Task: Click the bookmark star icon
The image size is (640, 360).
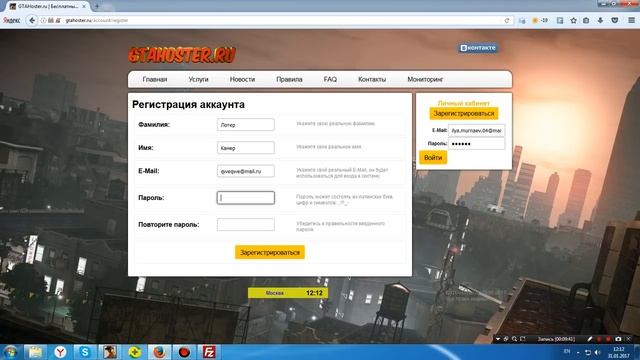Action: click(x=573, y=20)
